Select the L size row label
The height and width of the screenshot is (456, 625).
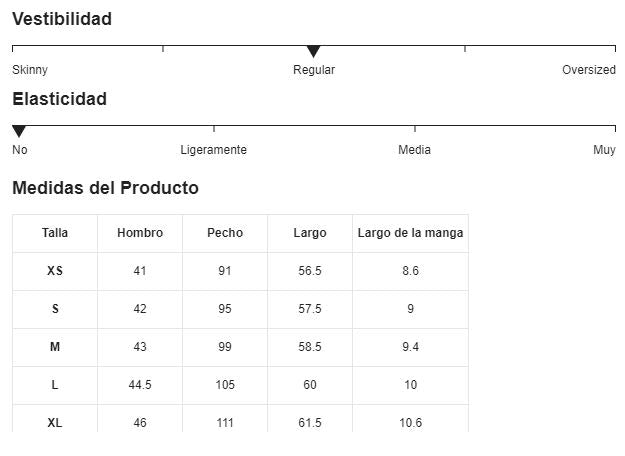[x=55, y=385]
